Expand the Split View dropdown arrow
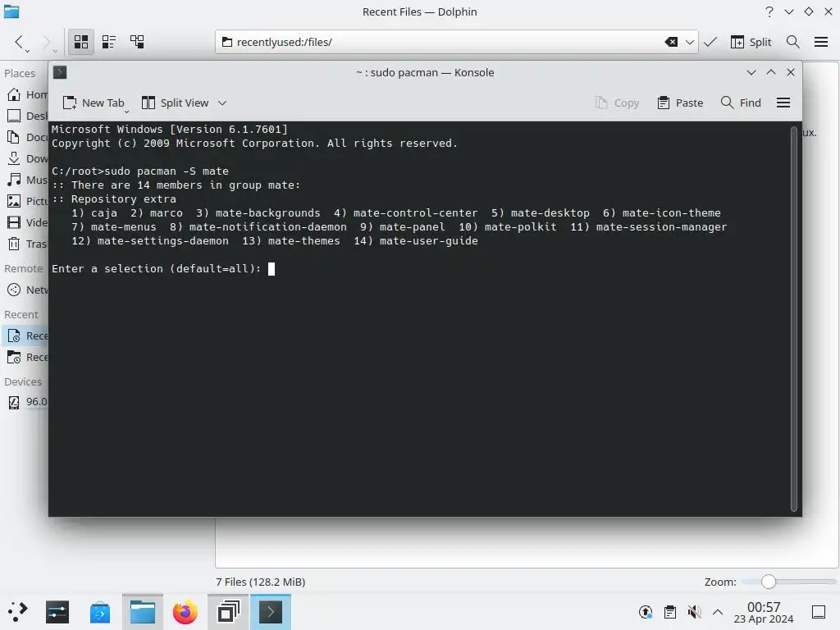The width and height of the screenshot is (840, 630). [x=222, y=103]
